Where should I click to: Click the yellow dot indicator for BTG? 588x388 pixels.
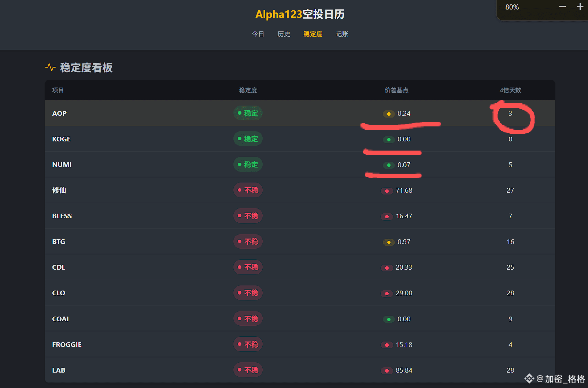389,242
